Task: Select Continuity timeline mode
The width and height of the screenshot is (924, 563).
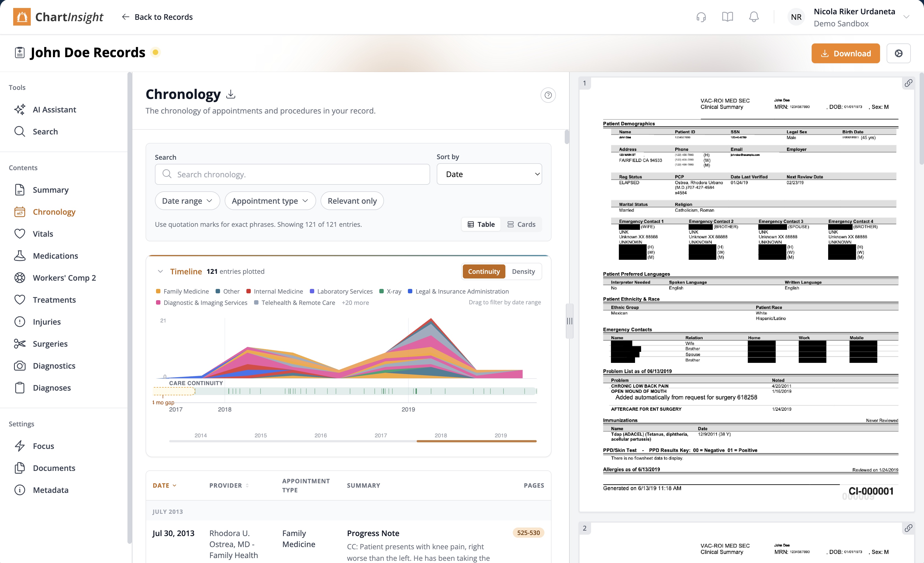Action: point(484,271)
